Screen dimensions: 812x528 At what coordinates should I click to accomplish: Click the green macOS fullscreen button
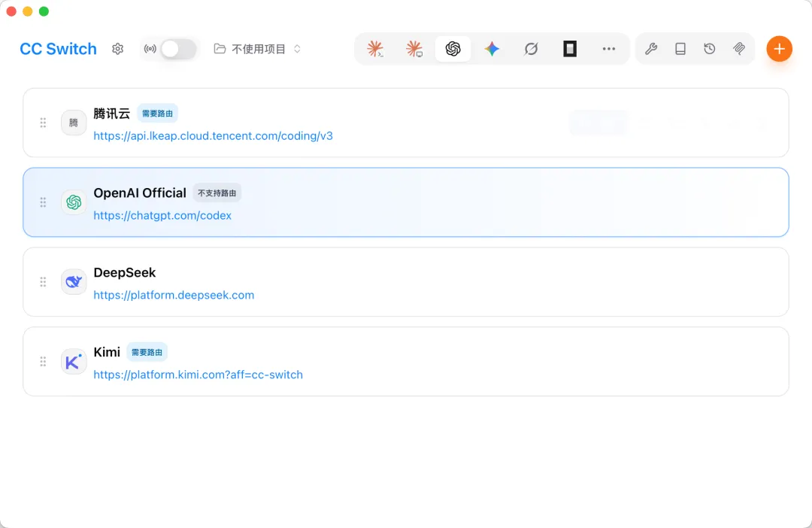tap(44, 11)
